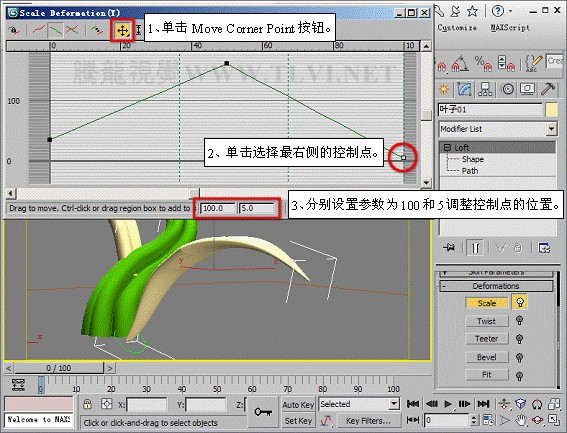Open the MAXScript menu

pyautogui.click(x=510, y=27)
